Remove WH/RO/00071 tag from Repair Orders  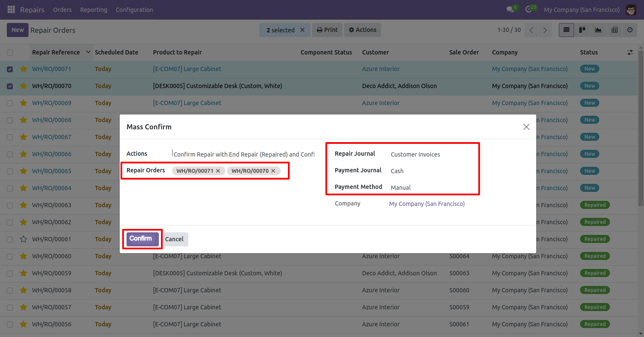(218, 171)
